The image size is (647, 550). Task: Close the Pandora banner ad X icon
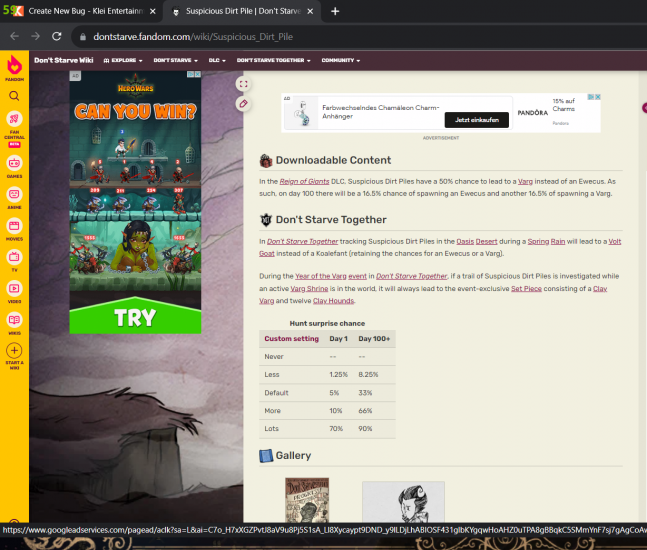pyautogui.click(x=597, y=97)
